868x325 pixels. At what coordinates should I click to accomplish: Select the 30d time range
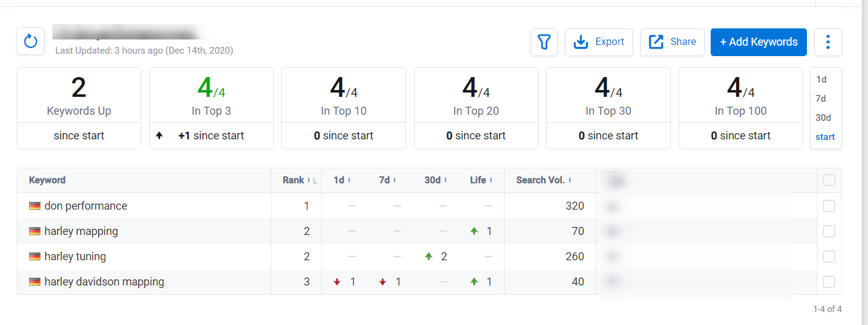click(x=823, y=118)
